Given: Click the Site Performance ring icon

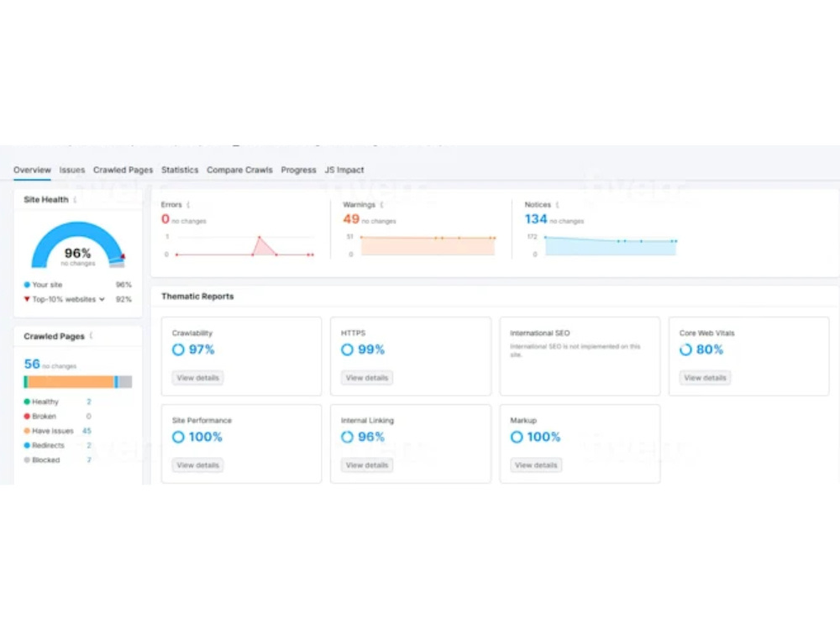Looking at the screenshot, I should click(178, 437).
